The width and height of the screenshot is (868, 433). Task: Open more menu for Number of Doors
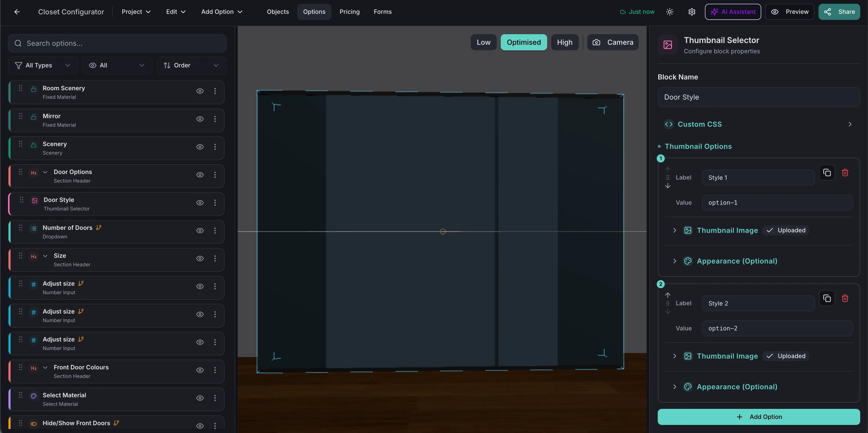[x=215, y=231]
